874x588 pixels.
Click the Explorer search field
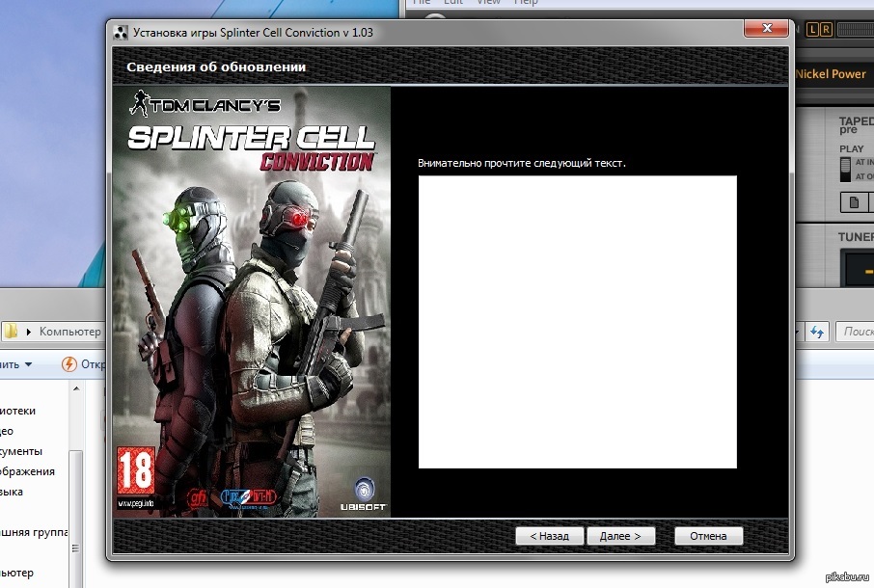tap(857, 332)
